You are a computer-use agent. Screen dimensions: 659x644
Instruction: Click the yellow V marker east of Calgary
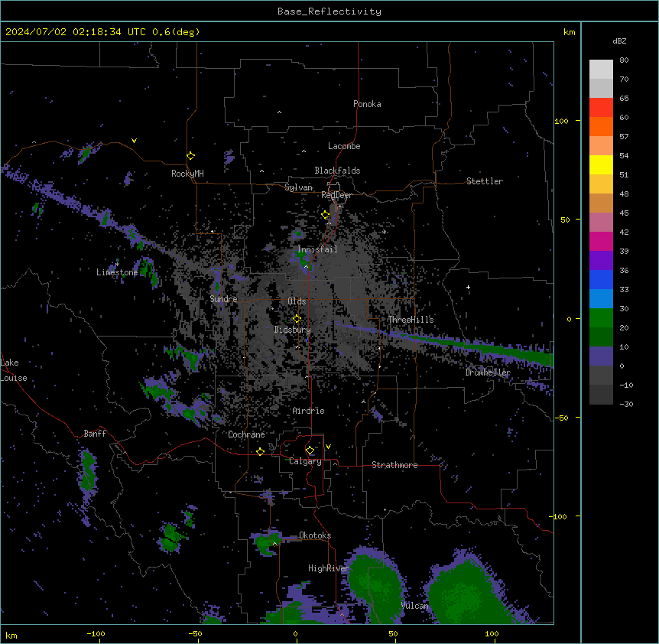coord(328,447)
